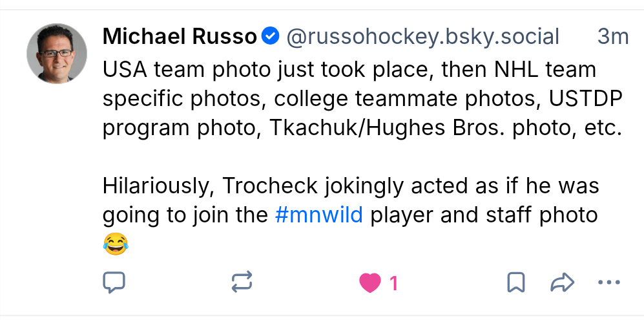Visit the @russohockey.bsky.social handle

click(422, 37)
